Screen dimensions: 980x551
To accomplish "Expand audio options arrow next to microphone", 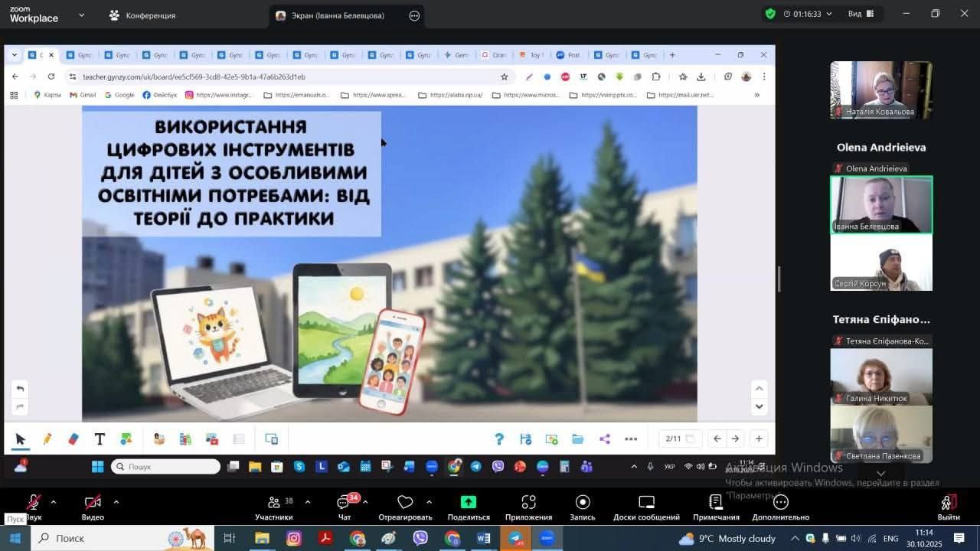I will 54,502.
